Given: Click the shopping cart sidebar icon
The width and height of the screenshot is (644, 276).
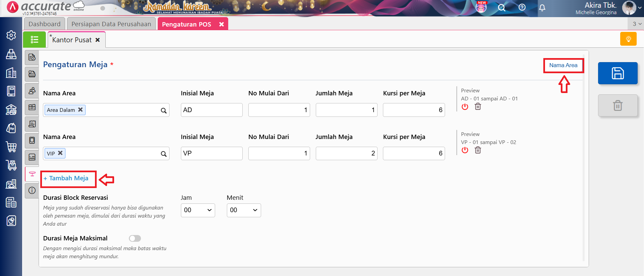Looking at the screenshot, I should 11,147.
